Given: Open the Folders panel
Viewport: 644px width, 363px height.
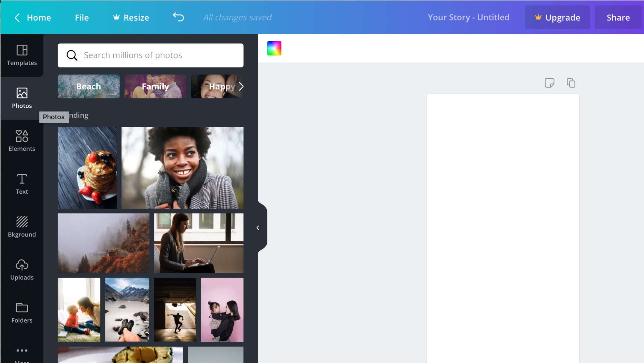Looking at the screenshot, I should [22, 313].
